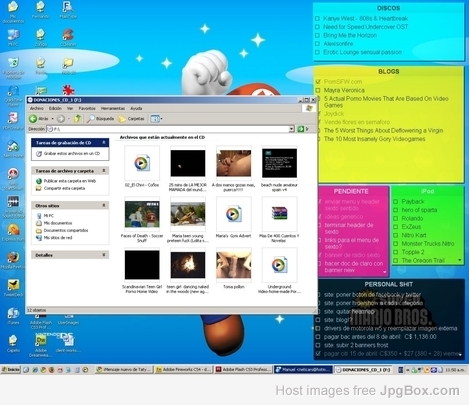Tick Monster Trucks Nitro in iPod note

(x=395, y=244)
